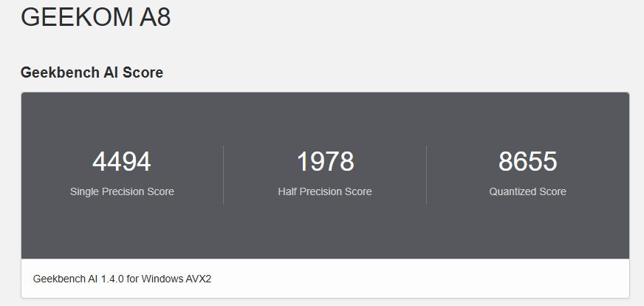Click the A8 model name in the title
The height and width of the screenshot is (306, 644).
[x=155, y=17]
